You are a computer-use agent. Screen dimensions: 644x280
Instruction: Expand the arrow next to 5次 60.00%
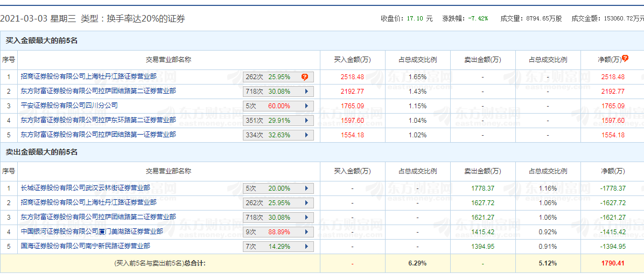306,106
